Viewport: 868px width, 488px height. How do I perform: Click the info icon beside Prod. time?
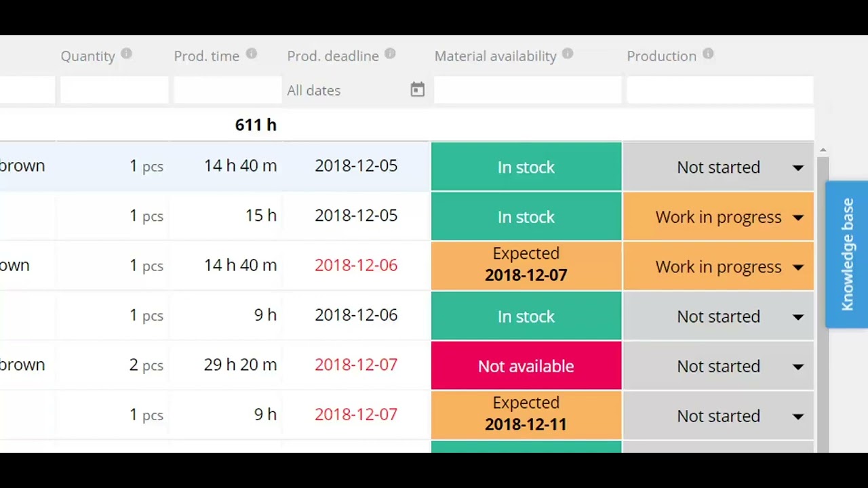pyautogui.click(x=252, y=54)
